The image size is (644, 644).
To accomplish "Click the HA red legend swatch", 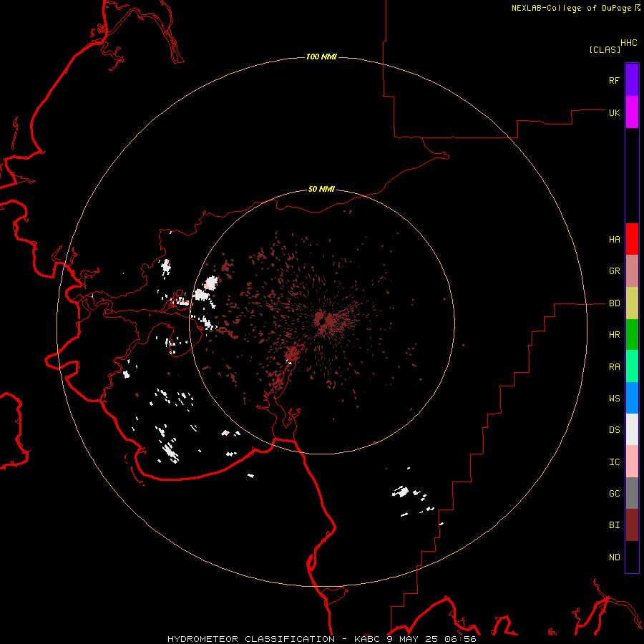I will [632, 239].
